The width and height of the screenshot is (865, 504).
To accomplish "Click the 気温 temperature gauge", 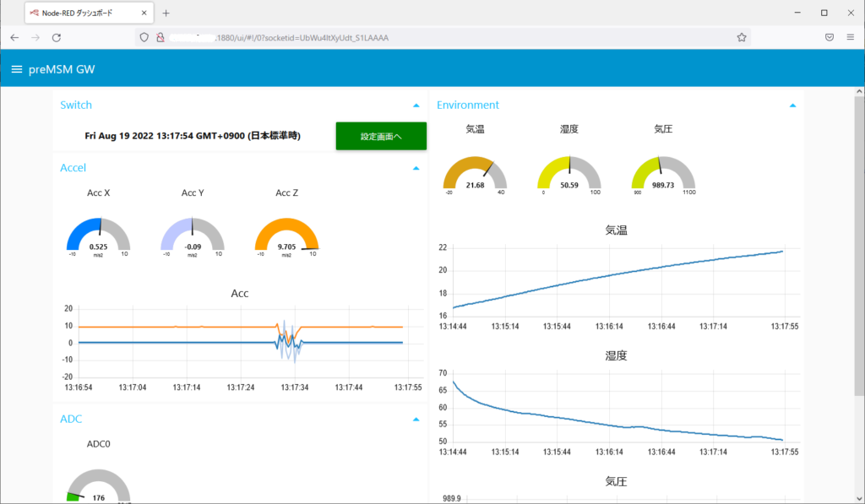I will click(x=475, y=174).
